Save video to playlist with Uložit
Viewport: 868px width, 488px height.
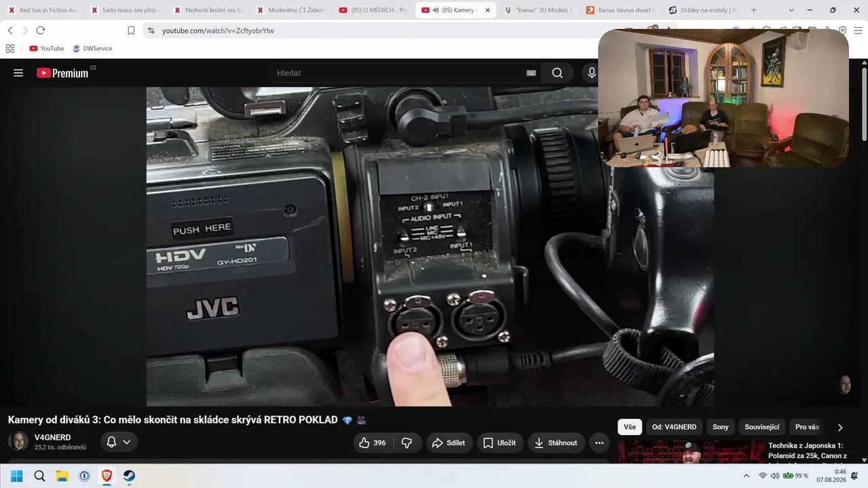(500, 443)
